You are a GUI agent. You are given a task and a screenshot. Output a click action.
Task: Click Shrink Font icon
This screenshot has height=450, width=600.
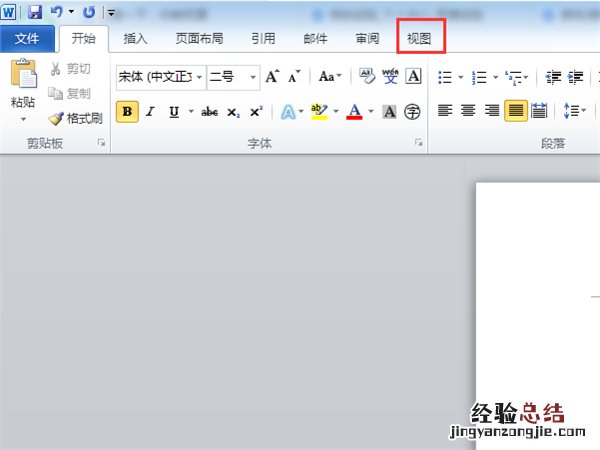click(294, 77)
